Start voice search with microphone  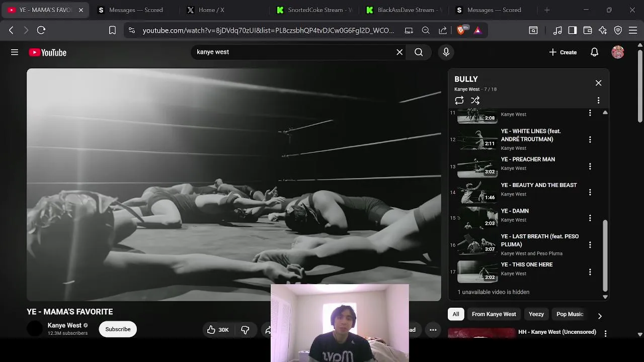point(446,52)
